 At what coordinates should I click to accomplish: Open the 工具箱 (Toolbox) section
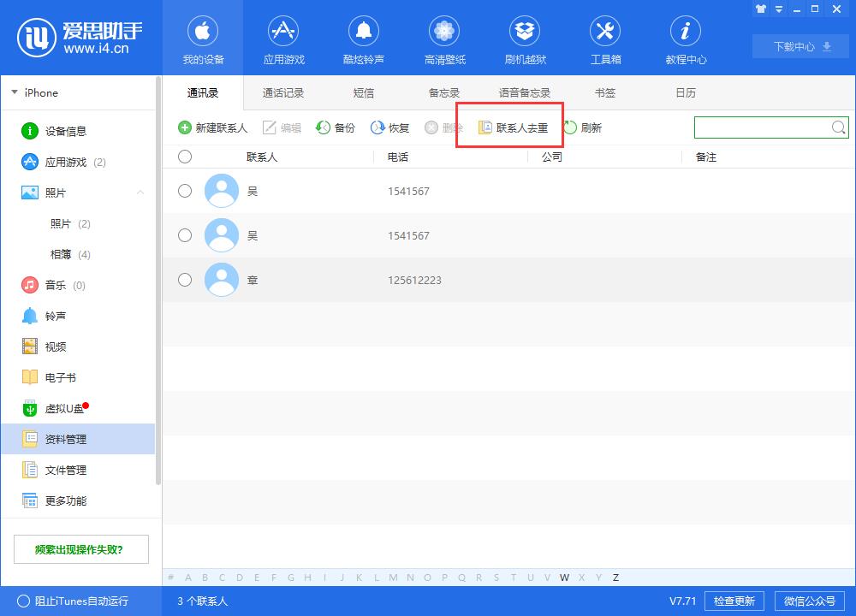tap(605, 38)
